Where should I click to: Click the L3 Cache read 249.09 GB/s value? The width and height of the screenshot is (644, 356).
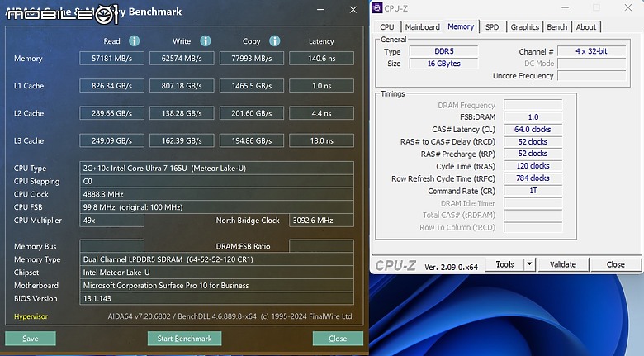(x=111, y=140)
